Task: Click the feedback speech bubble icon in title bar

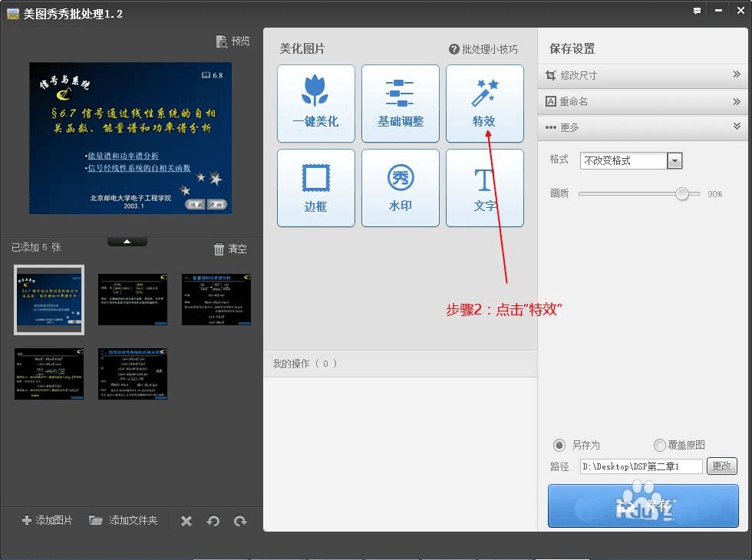Action: [x=697, y=11]
